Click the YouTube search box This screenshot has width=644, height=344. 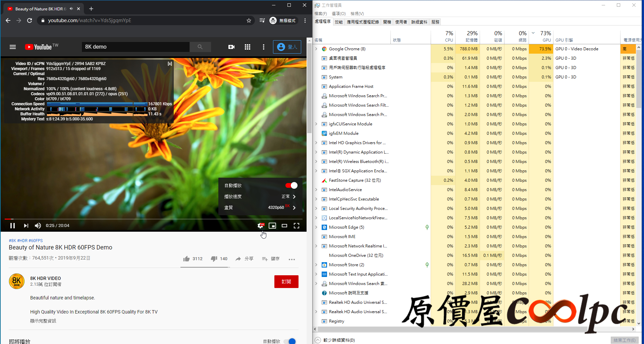(x=136, y=47)
